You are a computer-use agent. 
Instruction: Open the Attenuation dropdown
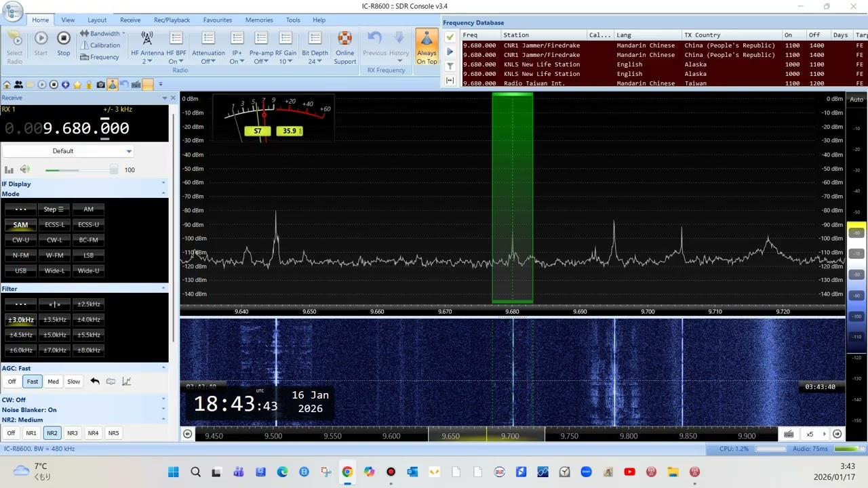[208, 47]
